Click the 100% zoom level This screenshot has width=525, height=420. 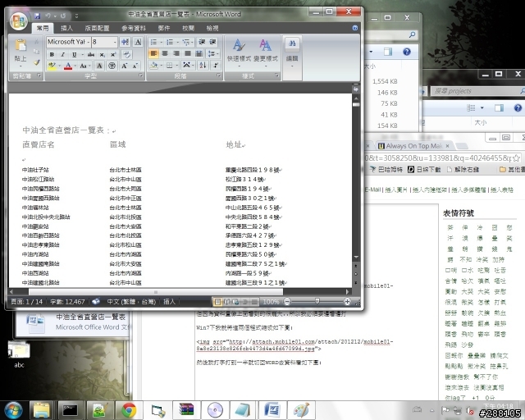271,302
